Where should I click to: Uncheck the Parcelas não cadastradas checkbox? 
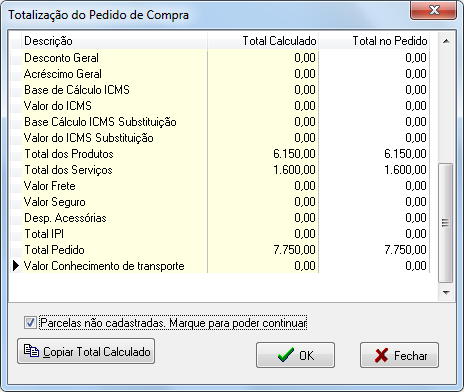(x=30, y=323)
